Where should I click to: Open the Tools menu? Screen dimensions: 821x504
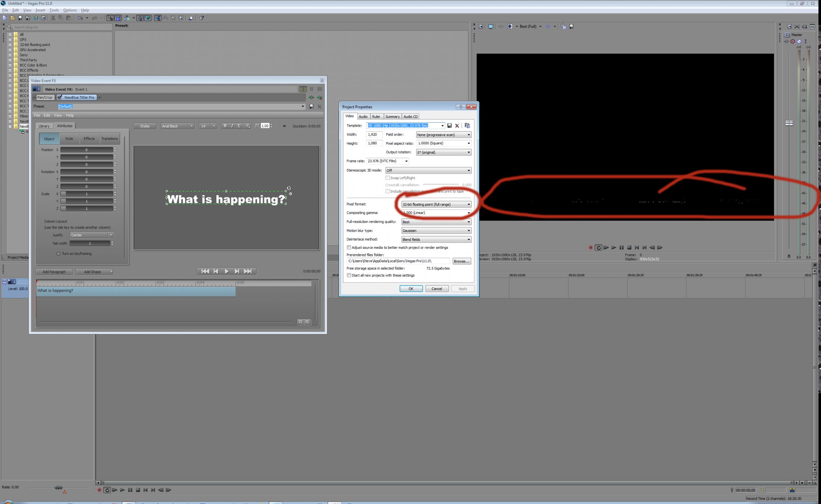click(x=54, y=10)
